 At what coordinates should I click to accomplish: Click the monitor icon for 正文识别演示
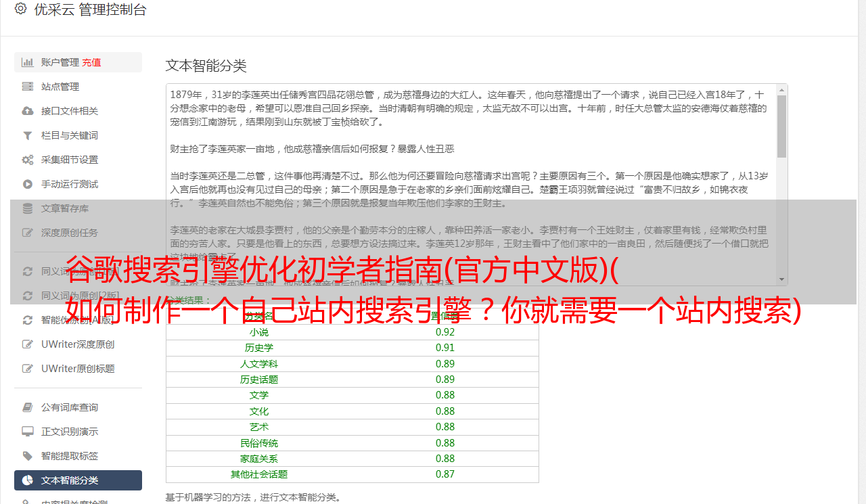28,432
